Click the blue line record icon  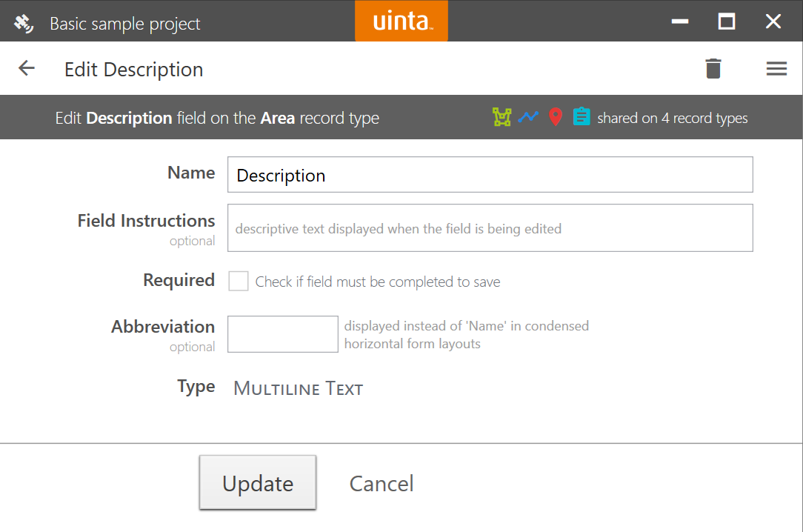528,117
